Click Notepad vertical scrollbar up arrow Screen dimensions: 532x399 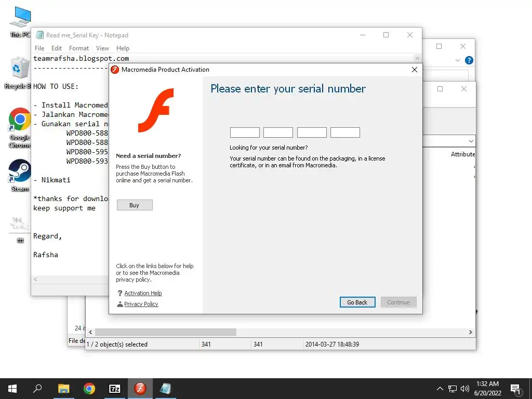click(x=417, y=58)
